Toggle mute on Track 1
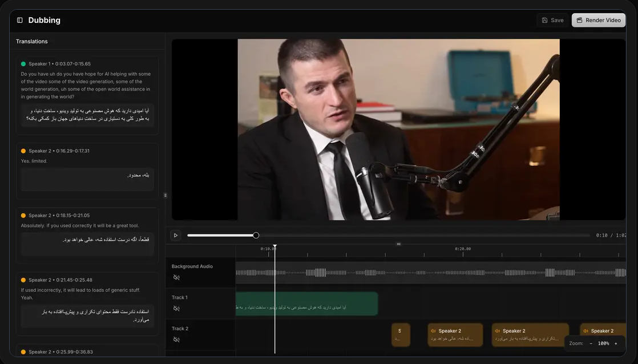The width and height of the screenshot is (638, 364). tap(176, 308)
